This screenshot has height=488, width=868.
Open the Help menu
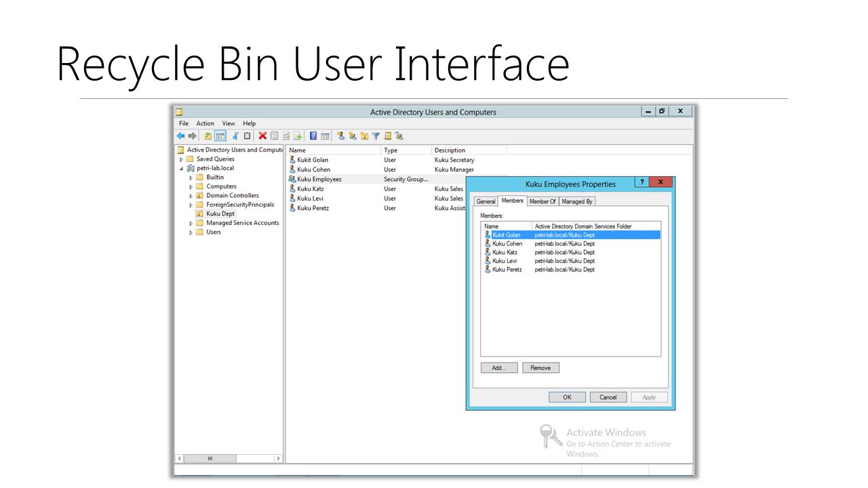[x=250, y=123]
